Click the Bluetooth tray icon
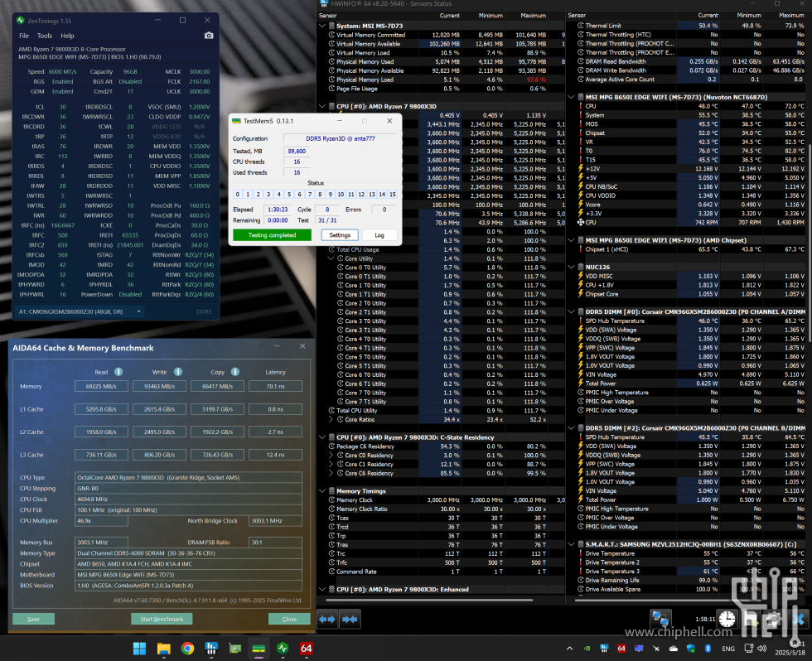Viewport: 812px width, 661px height. click(x=708, y=648)
